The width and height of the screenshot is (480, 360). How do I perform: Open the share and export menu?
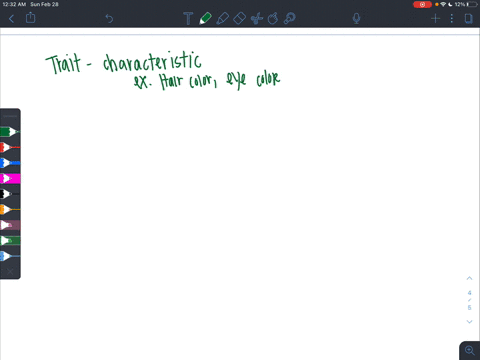[30, 18]
